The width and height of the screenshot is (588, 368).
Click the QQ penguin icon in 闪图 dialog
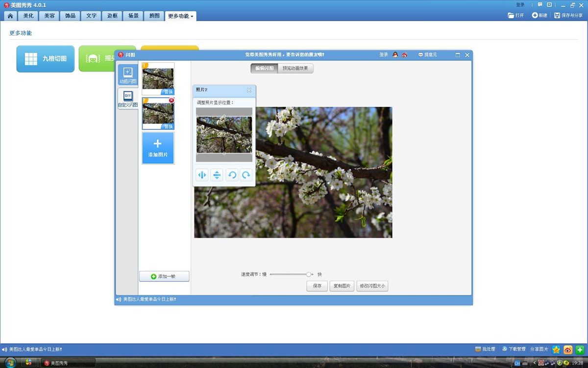[395, 55]
